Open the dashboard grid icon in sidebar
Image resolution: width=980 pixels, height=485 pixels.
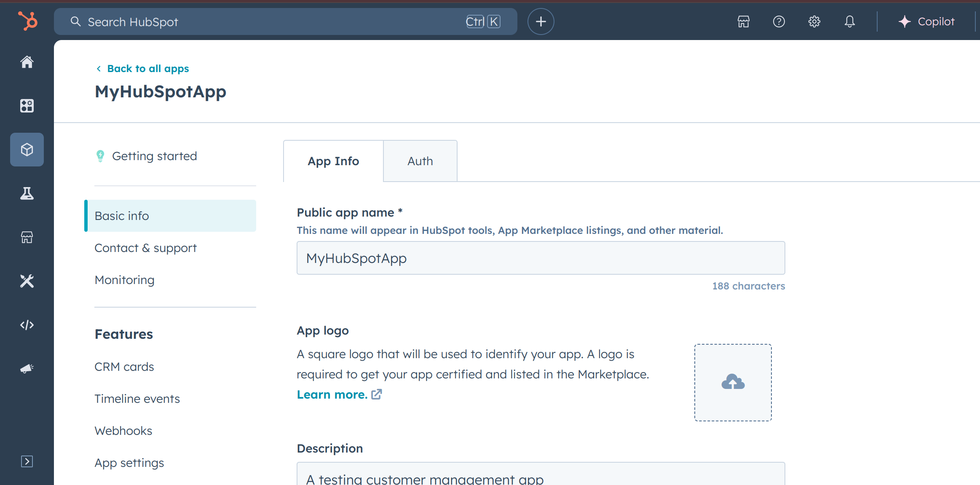tap(27, 106)
